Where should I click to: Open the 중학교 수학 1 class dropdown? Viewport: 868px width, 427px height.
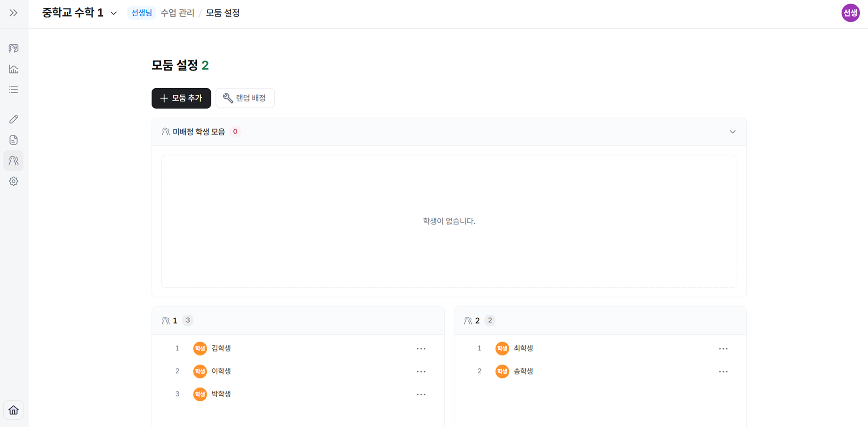79,13
